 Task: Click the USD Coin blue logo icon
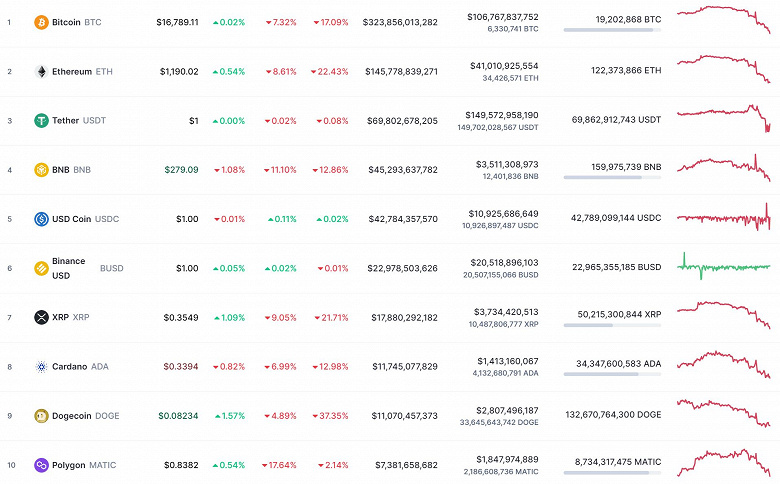click(41, 219)
